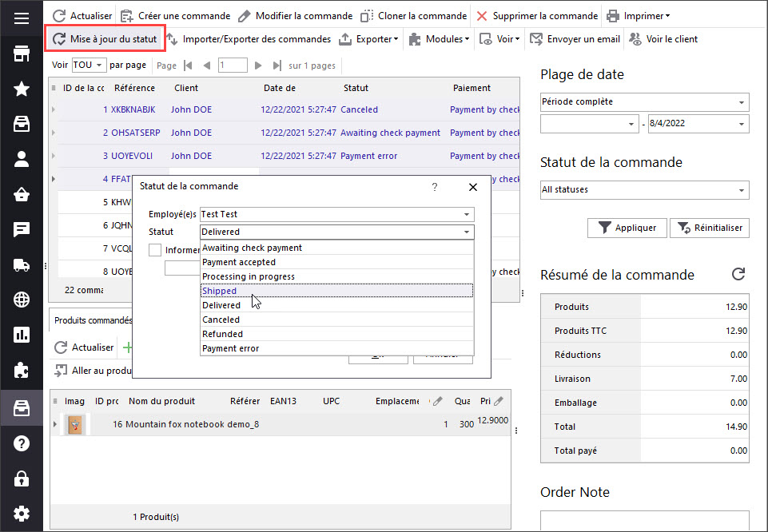
Task: Open the shopping basket icon in sidebar
Action: 21,194
